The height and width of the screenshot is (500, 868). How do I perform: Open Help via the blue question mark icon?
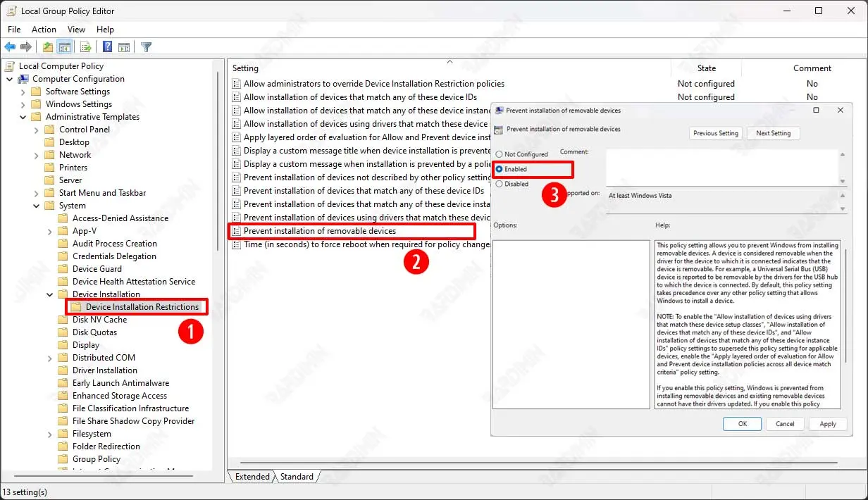tap(107, 47)
